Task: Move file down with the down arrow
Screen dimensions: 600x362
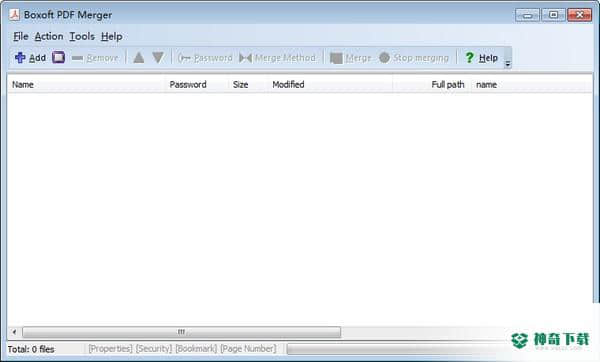Action: pos(158,58)
